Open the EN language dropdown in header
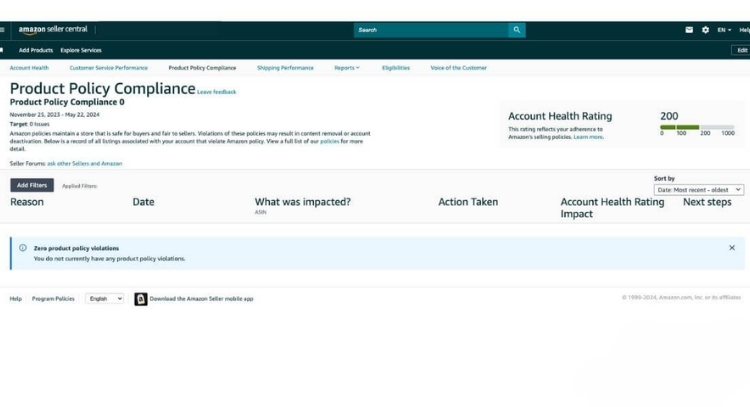The height and width of the screenshot is (407, 750). (x=724, y=30)
